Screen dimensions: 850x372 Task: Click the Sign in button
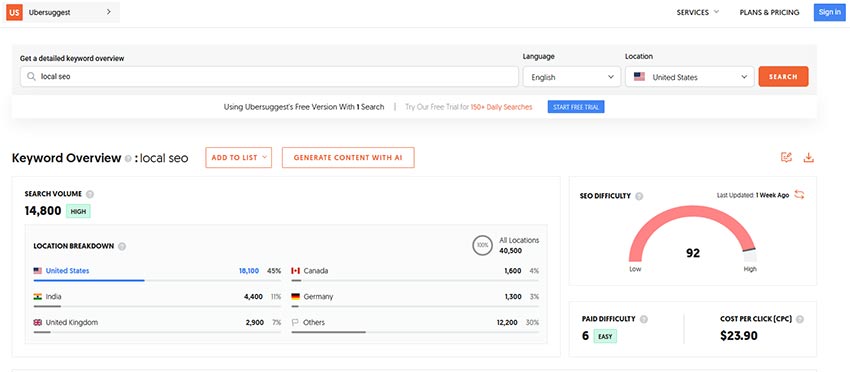[x=829, y=12]
